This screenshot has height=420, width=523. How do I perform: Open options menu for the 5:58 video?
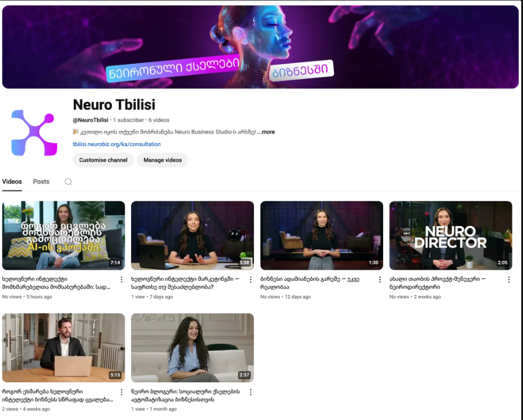pos(250,280)
